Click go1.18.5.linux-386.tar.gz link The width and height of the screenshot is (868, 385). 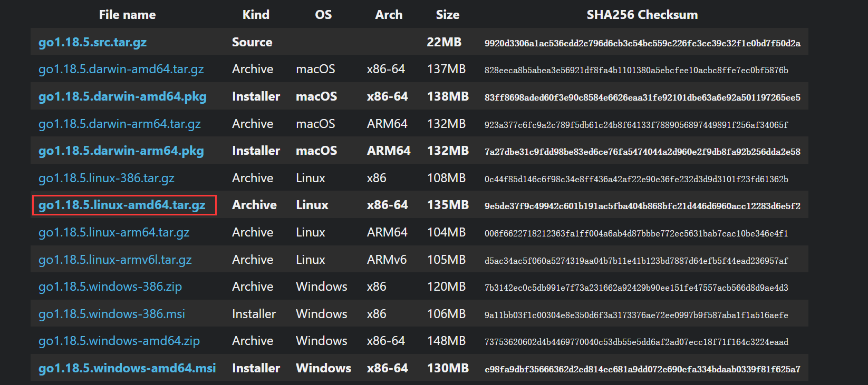106,178
